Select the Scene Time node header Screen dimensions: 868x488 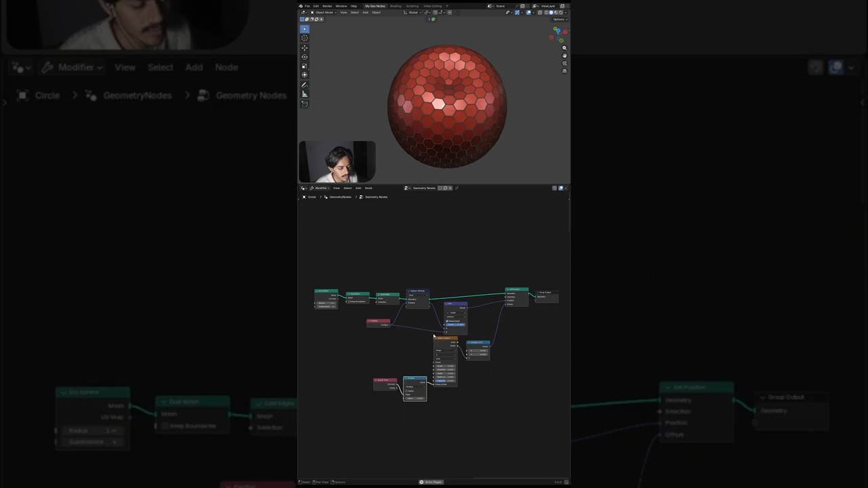pyautogui.click(x=385, y=380)
